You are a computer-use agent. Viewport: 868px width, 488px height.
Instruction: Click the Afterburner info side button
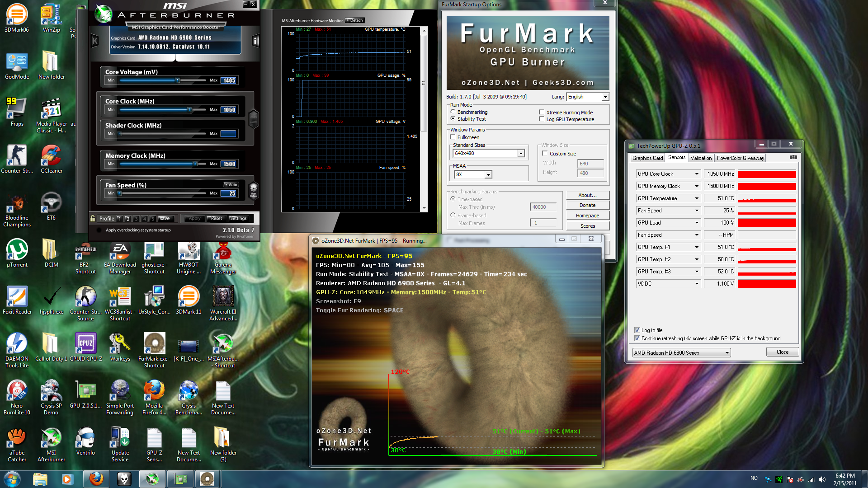[x=255, y=41]
